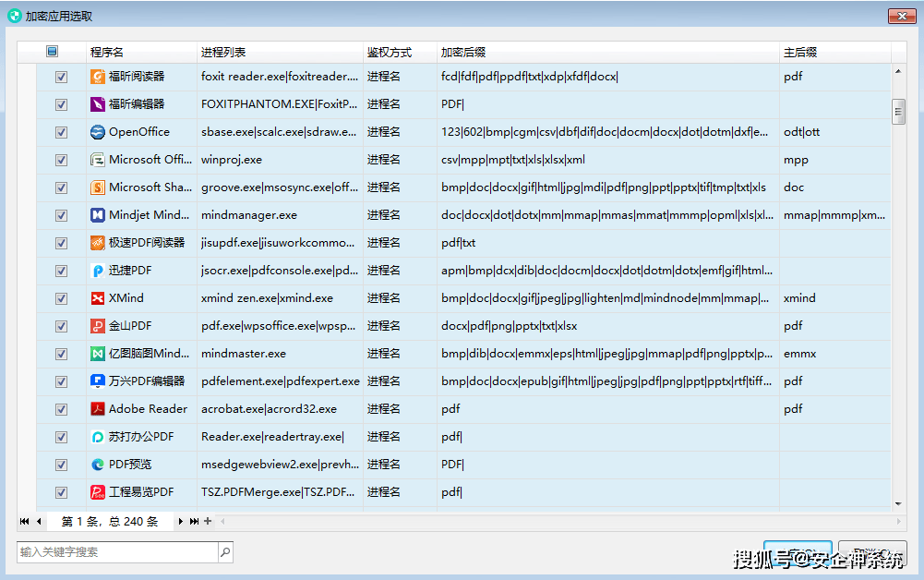Click the 'acrobat.exe|acrord32.exe' cell
The image size is (924, 580).
pyautogui.click(x=280, y=409)
